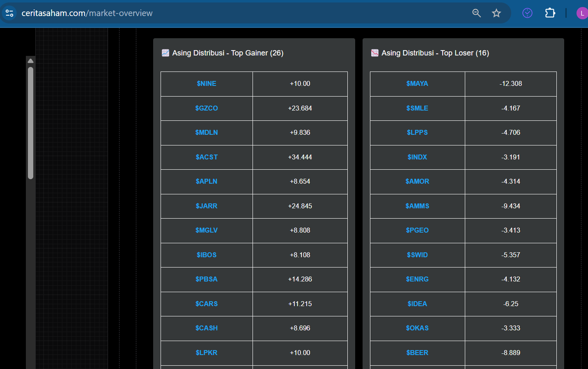Open the $AMOR stock link
The image size is (588, 369).
click(x=417, y=181)
